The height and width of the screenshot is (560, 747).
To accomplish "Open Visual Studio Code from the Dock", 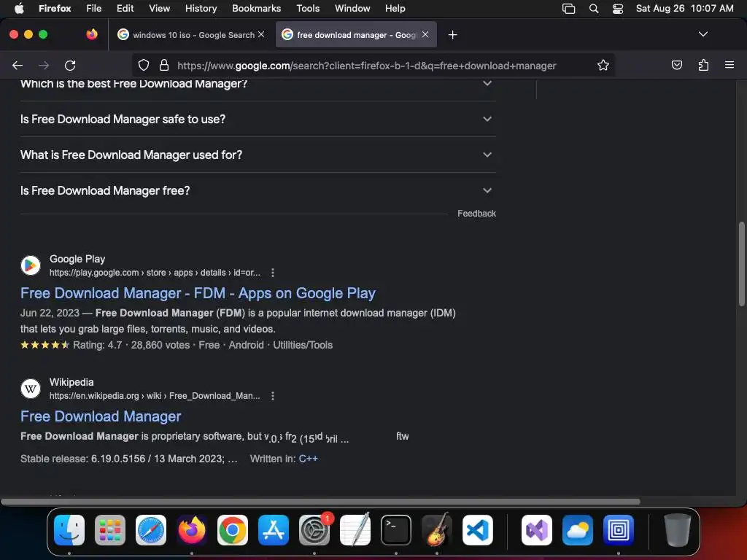I will pyautogui.click(x=477, y=530).
